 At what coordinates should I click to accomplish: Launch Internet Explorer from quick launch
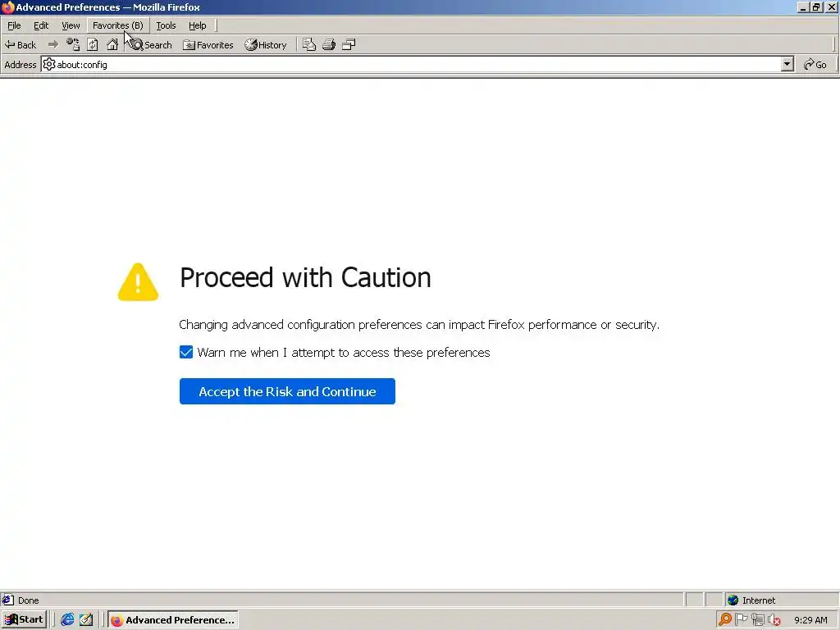(x=67, y=620)
